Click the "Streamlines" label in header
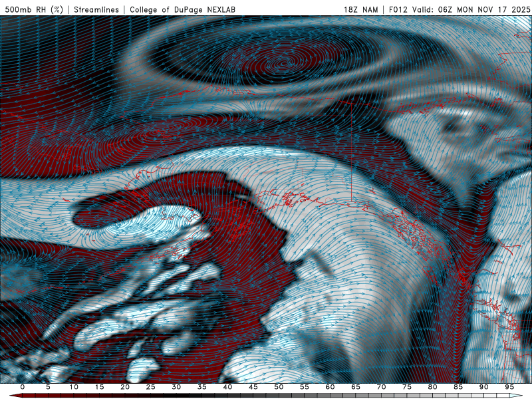Screen dimensions: 532x399 click(96, 9)
